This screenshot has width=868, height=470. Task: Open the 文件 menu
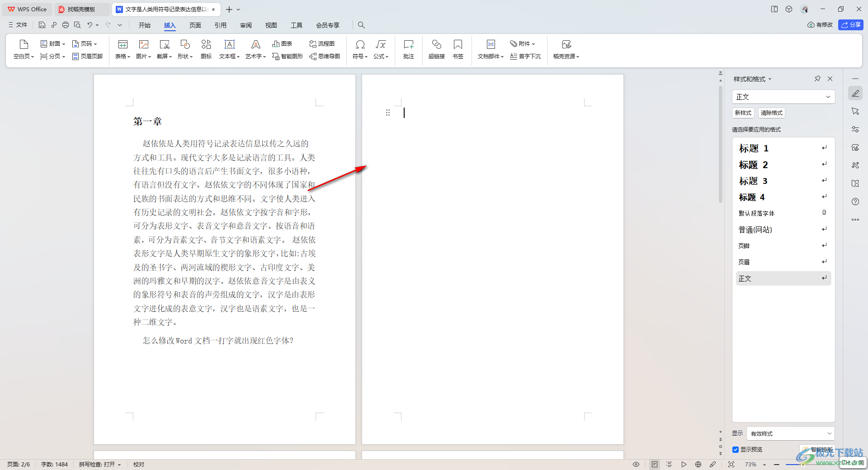tap(18, 25)
